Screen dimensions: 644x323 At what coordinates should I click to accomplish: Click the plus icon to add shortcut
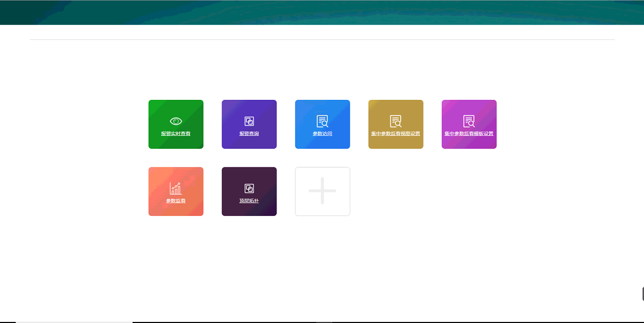[x=322, y=191]
